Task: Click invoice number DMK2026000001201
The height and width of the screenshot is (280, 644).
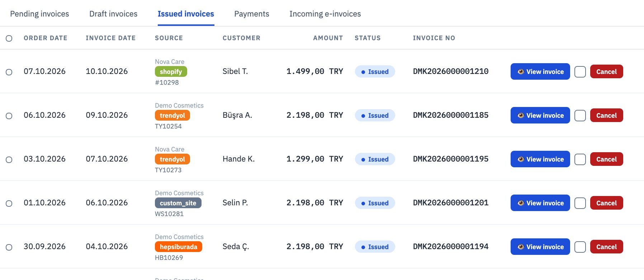Action: click(451, 203)
